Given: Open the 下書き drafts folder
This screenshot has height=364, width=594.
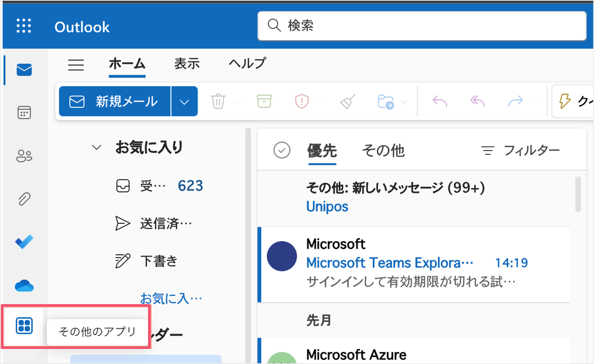Looking at the screenshot, I should pos(146,261).
